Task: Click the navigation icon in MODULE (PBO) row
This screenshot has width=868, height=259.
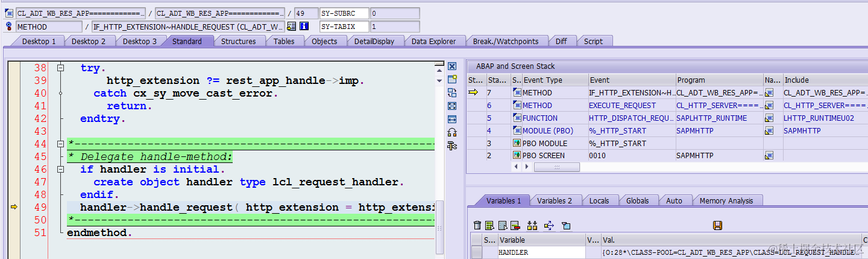Action: pos(769,130)
